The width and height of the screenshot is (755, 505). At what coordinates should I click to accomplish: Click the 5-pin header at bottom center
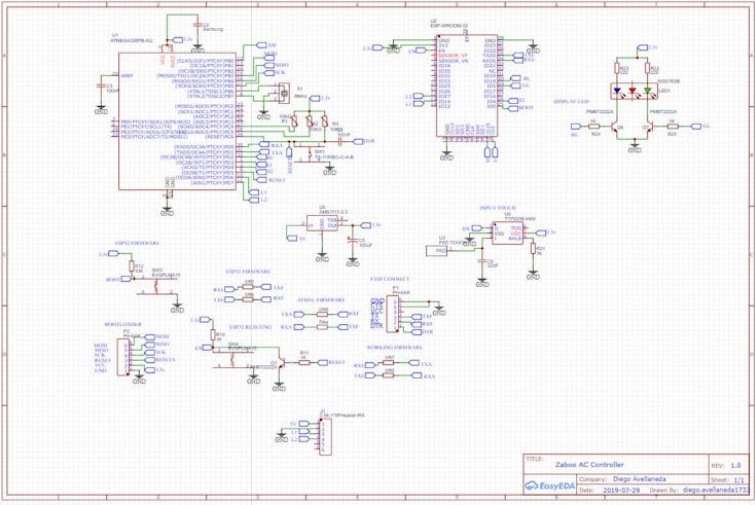tap(323, 431)
